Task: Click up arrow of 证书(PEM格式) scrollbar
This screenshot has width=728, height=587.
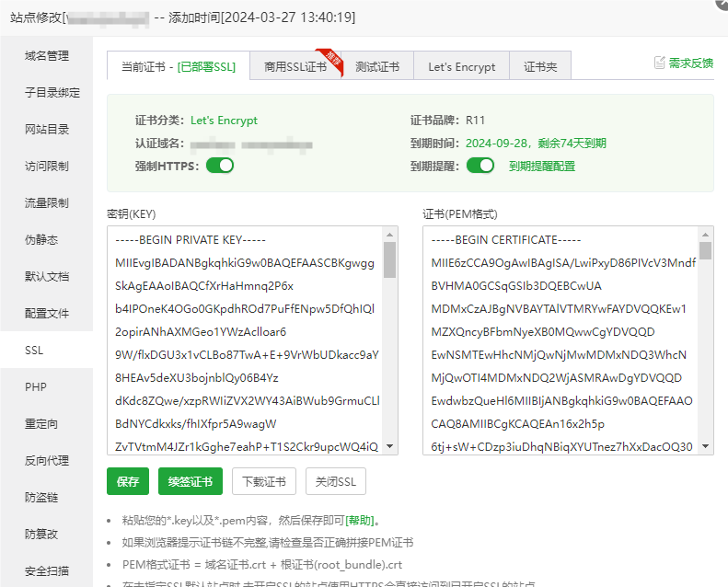Action: click(705, 234)
